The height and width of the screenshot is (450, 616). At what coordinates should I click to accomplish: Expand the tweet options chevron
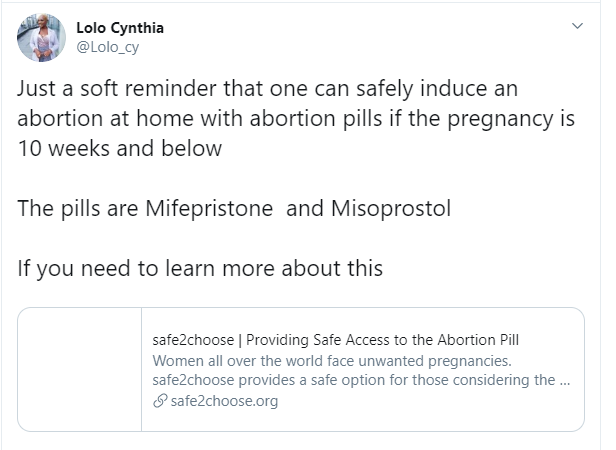click(577, 24)
